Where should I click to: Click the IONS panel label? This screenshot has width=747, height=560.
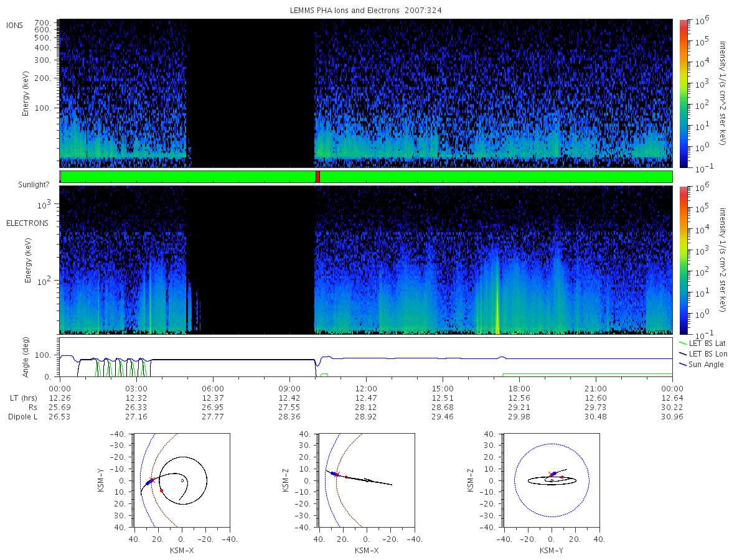[x=14, y=25]
